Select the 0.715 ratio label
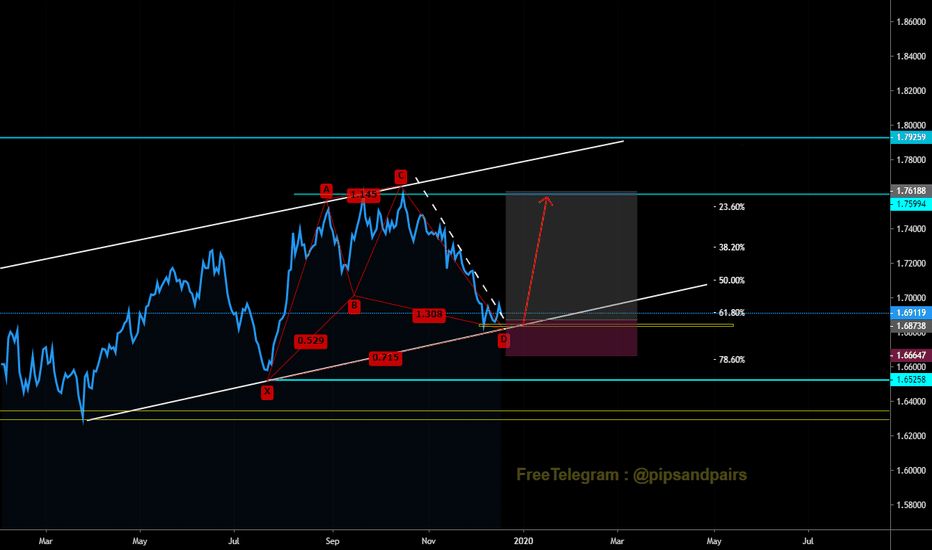The image size is (932, 550). [x=384, y=357]
